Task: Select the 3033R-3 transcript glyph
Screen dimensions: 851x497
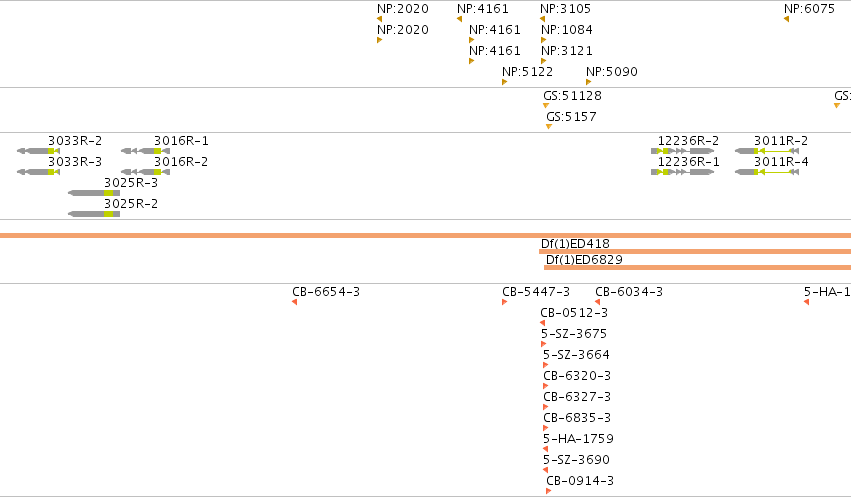Action: [39, 172]
